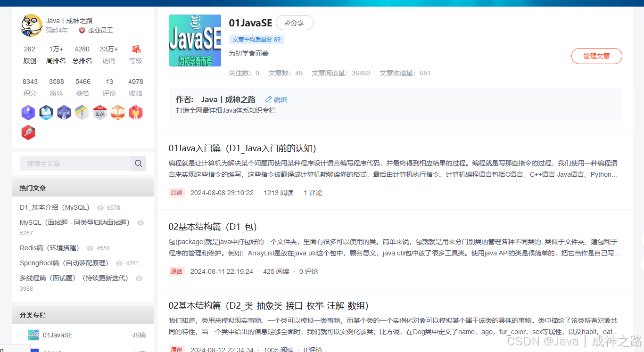Click the 1213 阅读 count

[x=278, y=193]
